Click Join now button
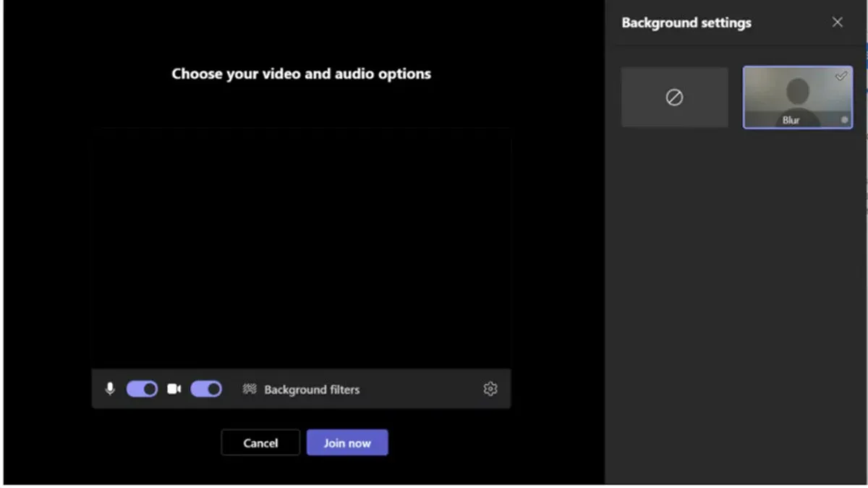 (347, 442)
